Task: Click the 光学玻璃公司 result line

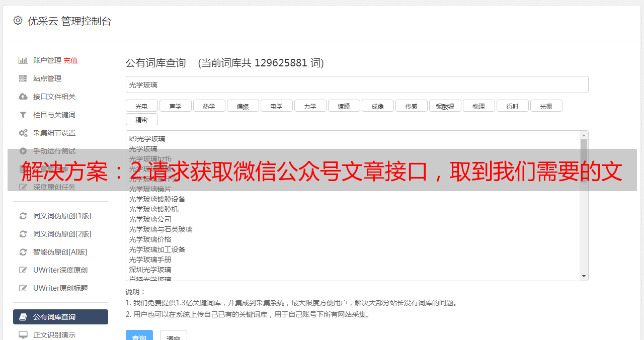Action: pyautogui.click(x=150, y=219)
